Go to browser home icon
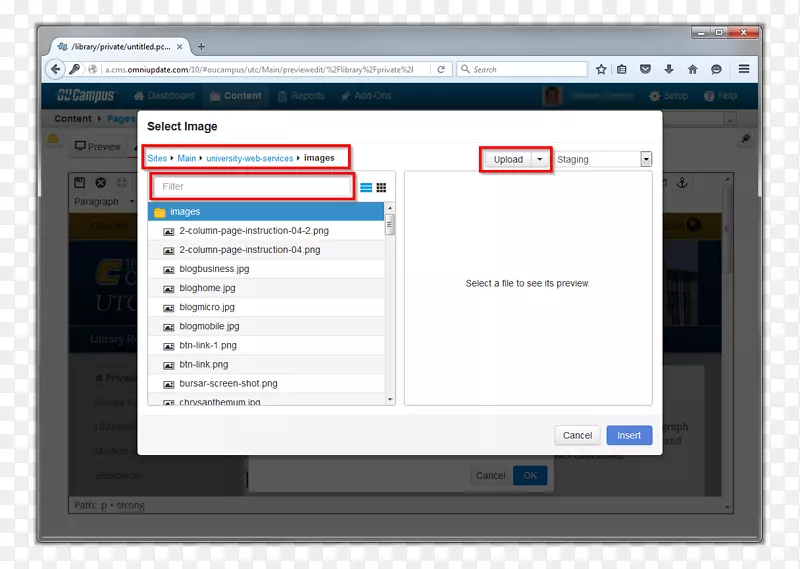 692,69
